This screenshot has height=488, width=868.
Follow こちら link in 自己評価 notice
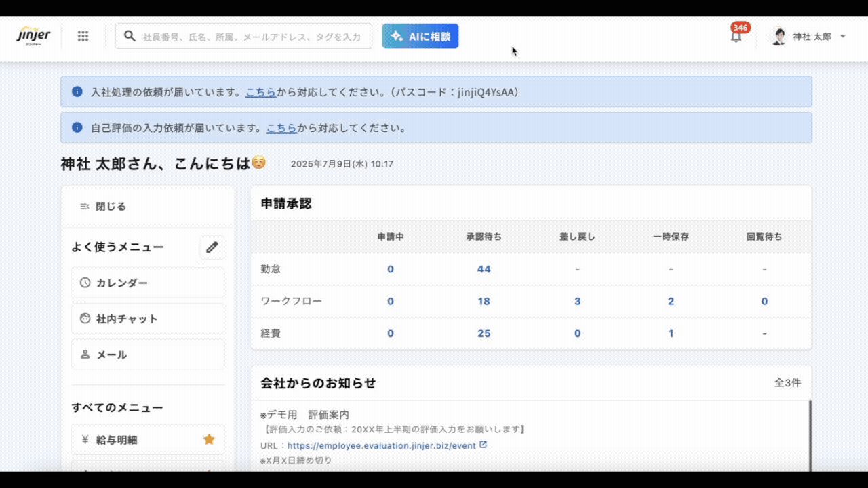(281, 128)
